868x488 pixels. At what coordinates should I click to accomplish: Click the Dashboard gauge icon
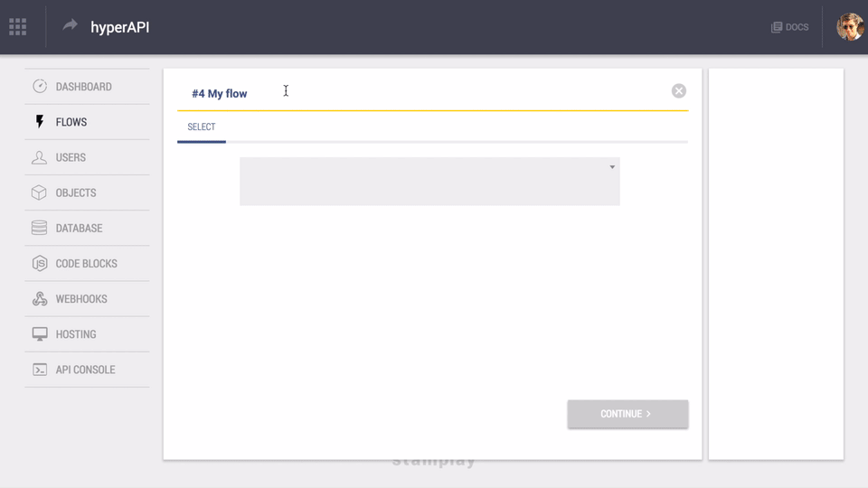(39, 87)
